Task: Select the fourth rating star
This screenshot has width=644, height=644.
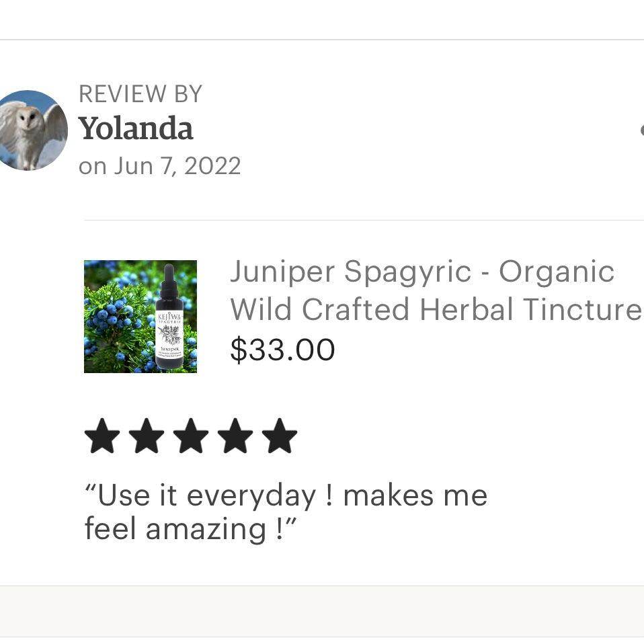Action: tap(235, 437)
